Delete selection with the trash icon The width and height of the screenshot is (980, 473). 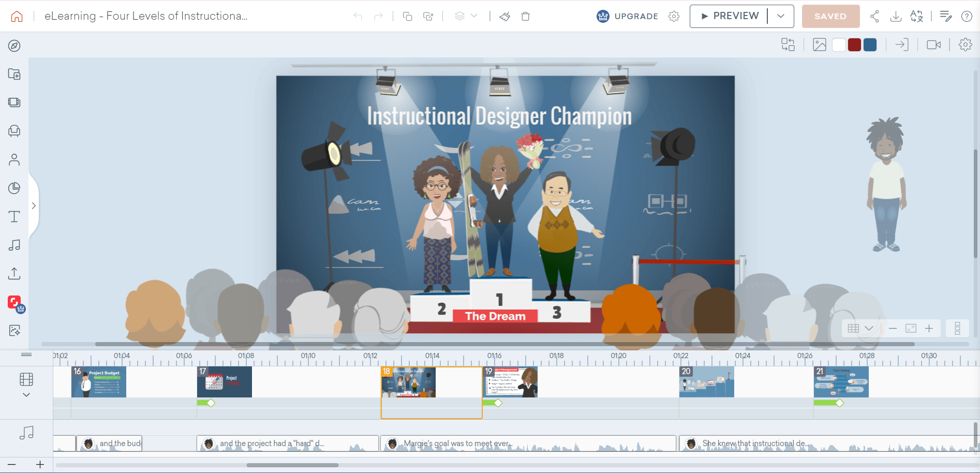(x=525, y=16)
